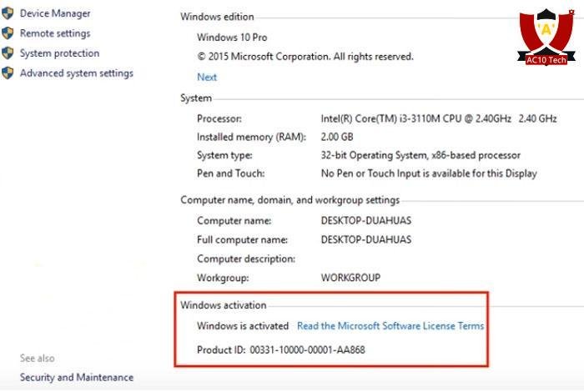Click the shield icon beside System protection
The height and width of the screenshot is (392, 584).
pyautogui.click(x=8, y=53)
